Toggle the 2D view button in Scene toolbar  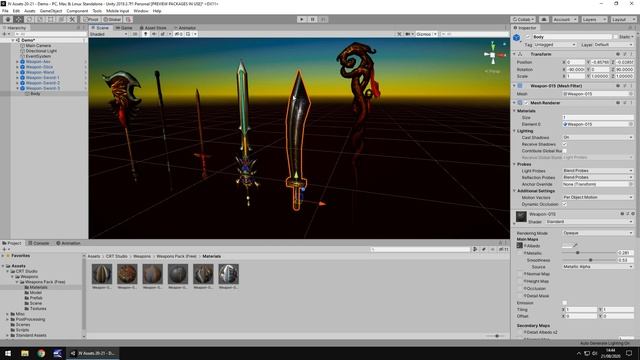coord(135,34)
